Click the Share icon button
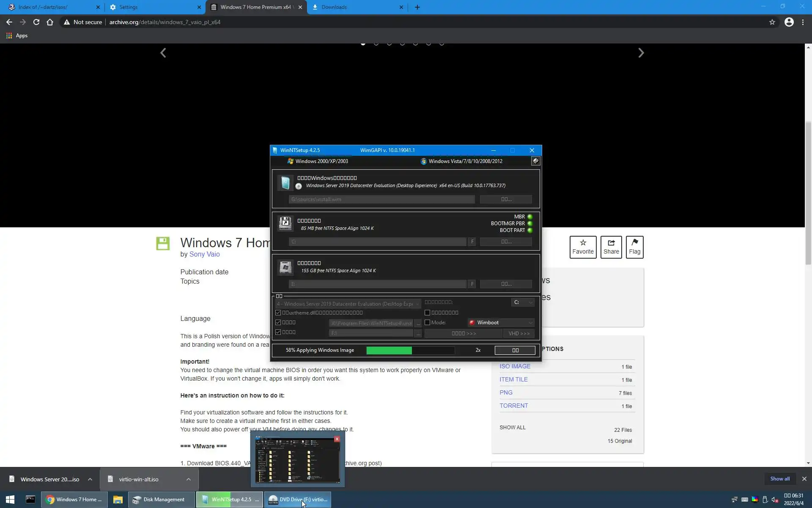This screenshot has height=508, width=812. coord(611,247)
